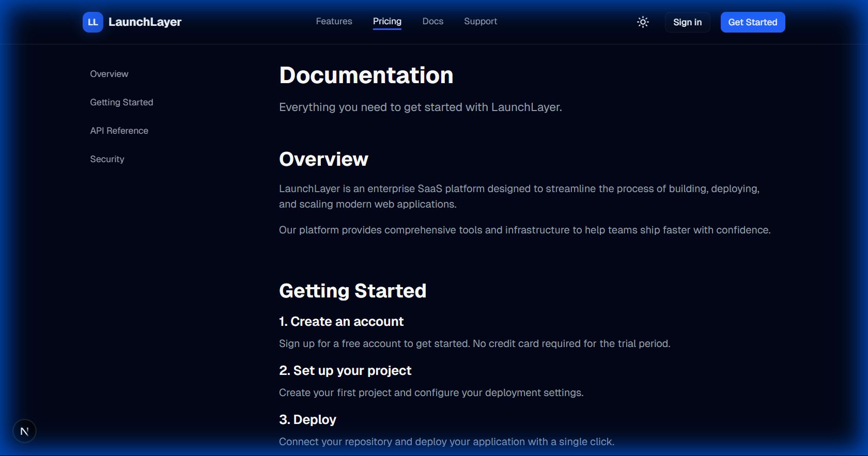Click the LaunchLayer brand name

(x=145, y=22)
